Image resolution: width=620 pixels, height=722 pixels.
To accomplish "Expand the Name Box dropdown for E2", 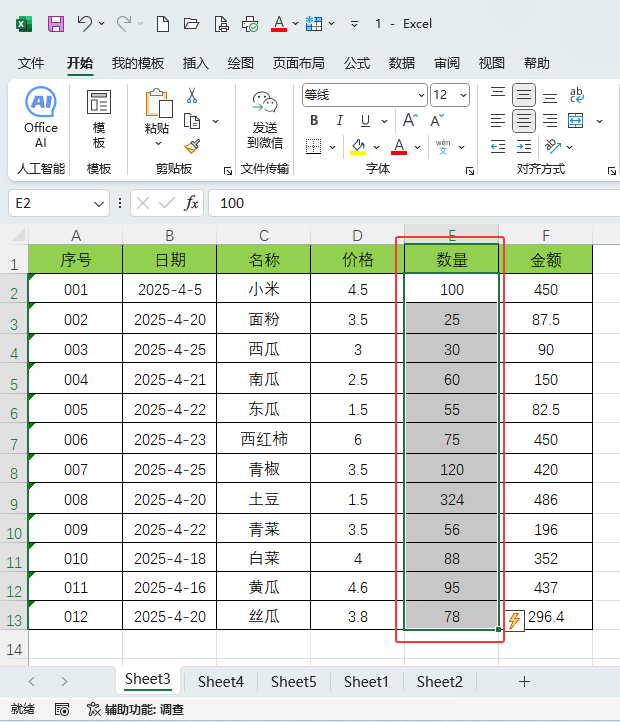I will pos(99,204).
